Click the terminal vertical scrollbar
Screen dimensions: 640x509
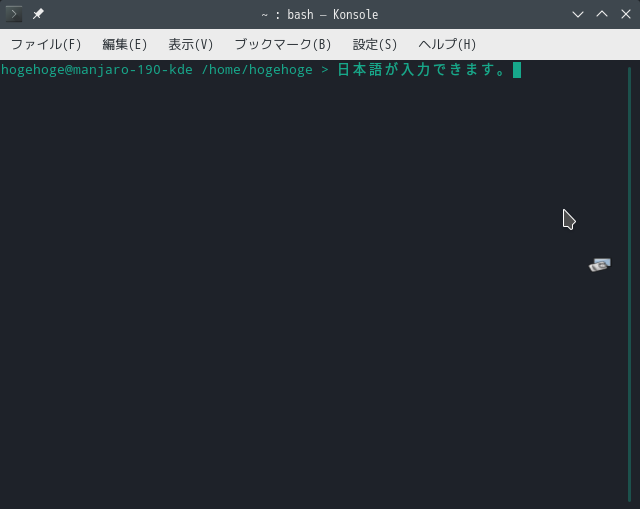[630, 285]
